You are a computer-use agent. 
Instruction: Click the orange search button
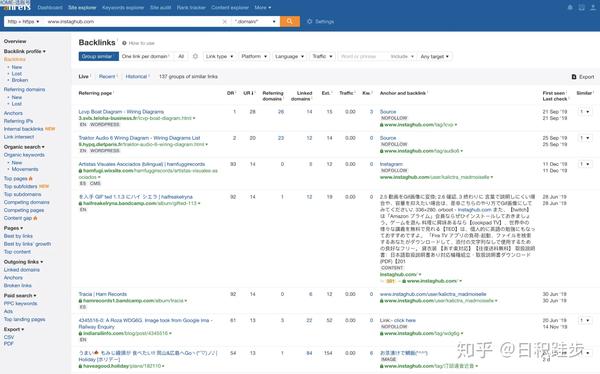[x=290, y=21]
